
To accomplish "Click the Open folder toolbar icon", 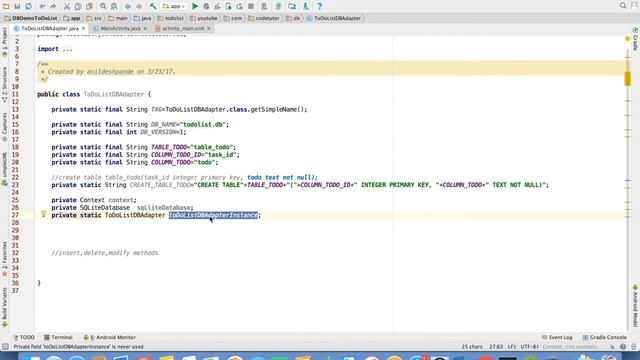I will tap(6, 6).
